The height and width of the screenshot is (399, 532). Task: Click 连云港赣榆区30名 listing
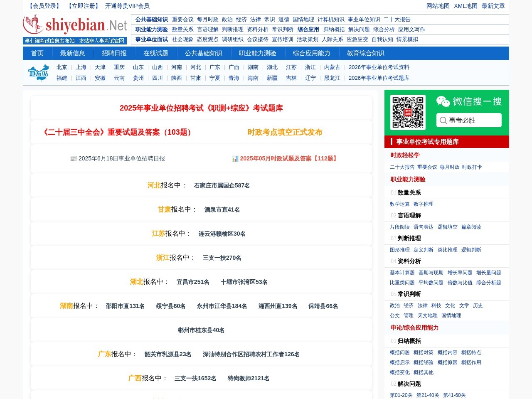tap(222, 234)
